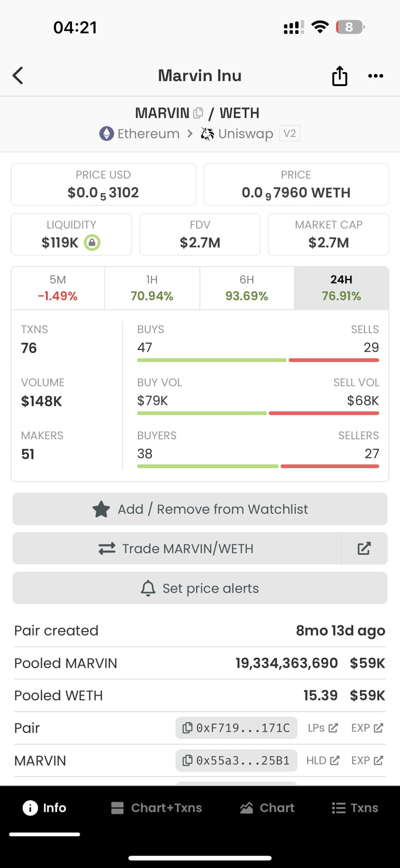Tap the bell icon for price alerts

click(148, 588)
